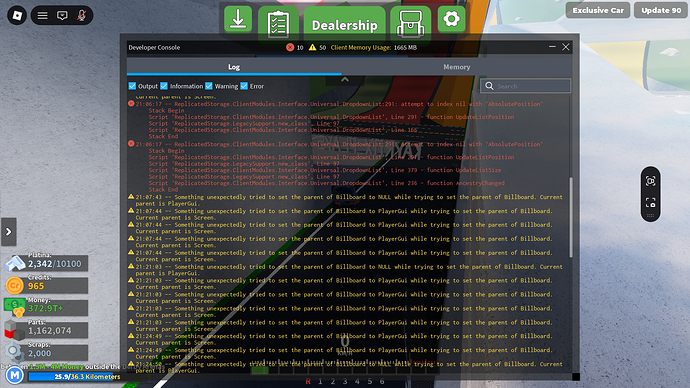
Task: Collapse the console filter bar chevron
Action: pyautogui.click(x=345, y=80)
